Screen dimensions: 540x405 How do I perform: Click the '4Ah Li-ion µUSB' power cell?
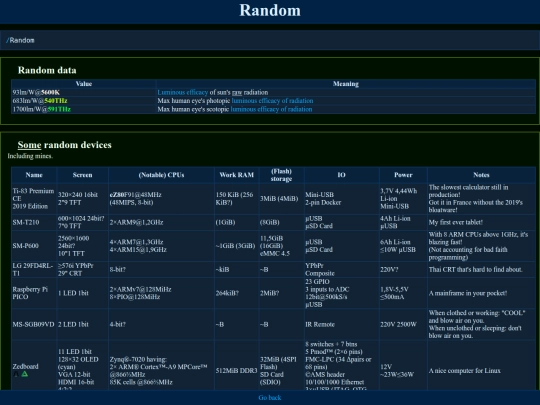pos(403,222)
